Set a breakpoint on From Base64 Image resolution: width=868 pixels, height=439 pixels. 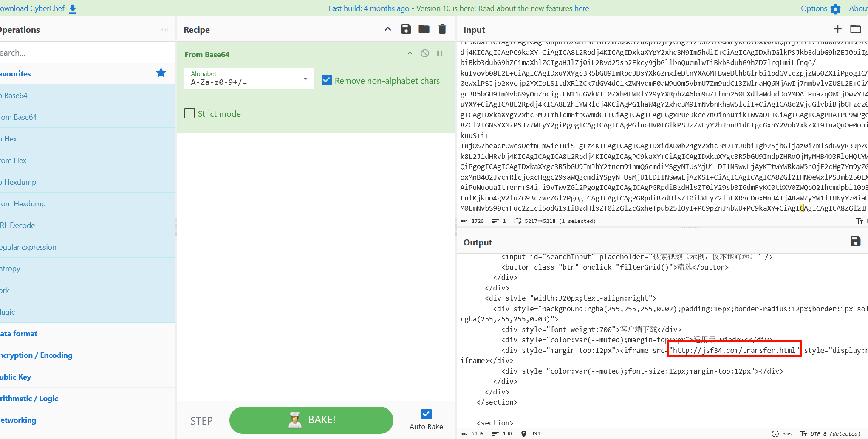(440, 53)
